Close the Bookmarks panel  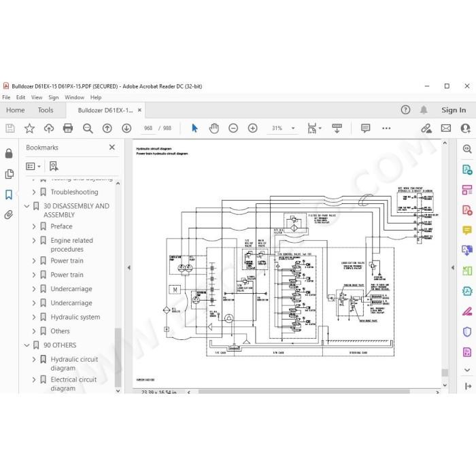(112, 148)
